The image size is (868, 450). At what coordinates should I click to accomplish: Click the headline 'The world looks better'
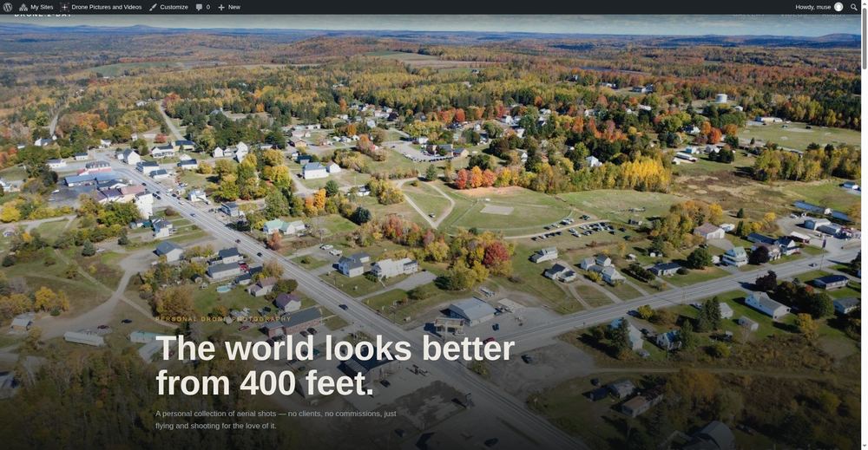(x=335, y=349)
